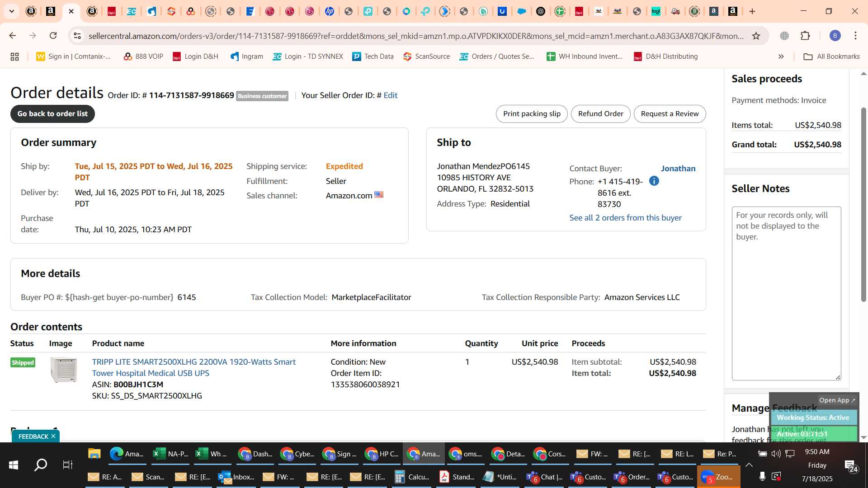Go back to the previous browser page
The width and height of the screenshot is (868, 488).
pos(13,36)
